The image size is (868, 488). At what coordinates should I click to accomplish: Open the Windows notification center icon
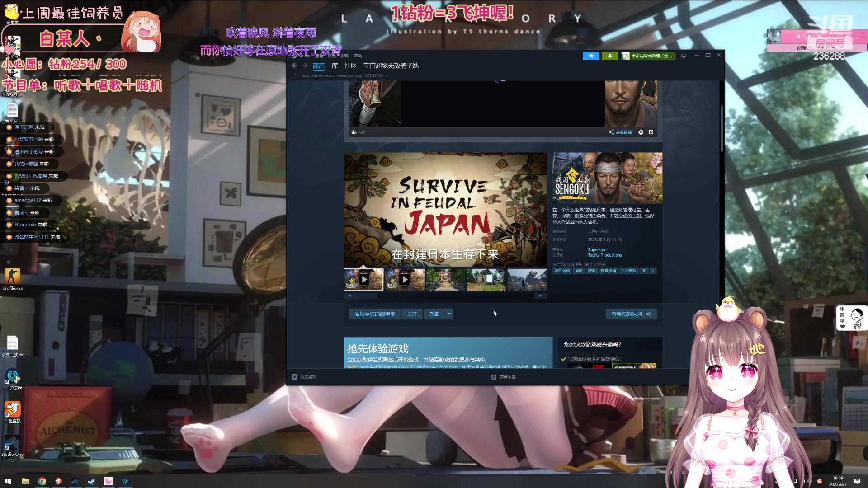pos(857,481)
